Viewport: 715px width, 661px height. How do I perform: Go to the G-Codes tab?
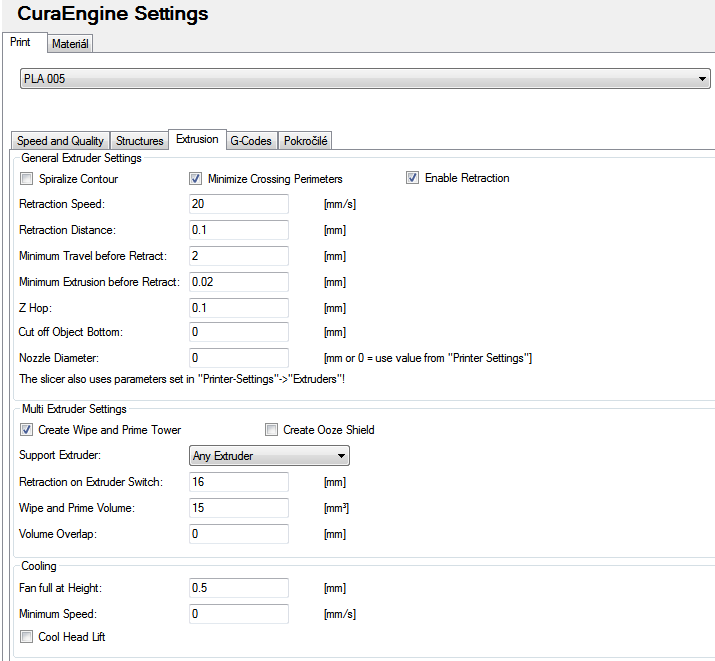point(251,141)
